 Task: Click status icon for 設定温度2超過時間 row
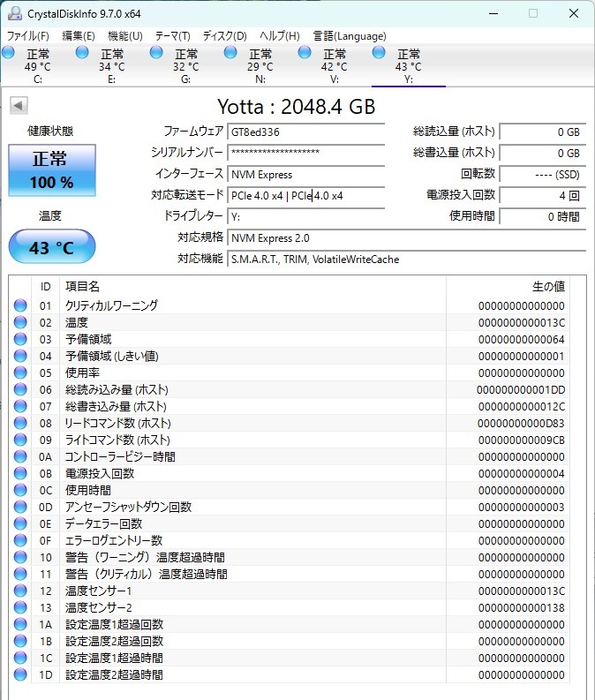click(x=20, y=674)
